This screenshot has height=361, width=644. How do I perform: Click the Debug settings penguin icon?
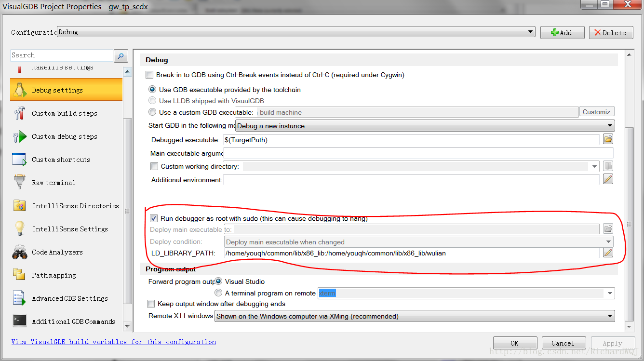[x=20, y=90]
